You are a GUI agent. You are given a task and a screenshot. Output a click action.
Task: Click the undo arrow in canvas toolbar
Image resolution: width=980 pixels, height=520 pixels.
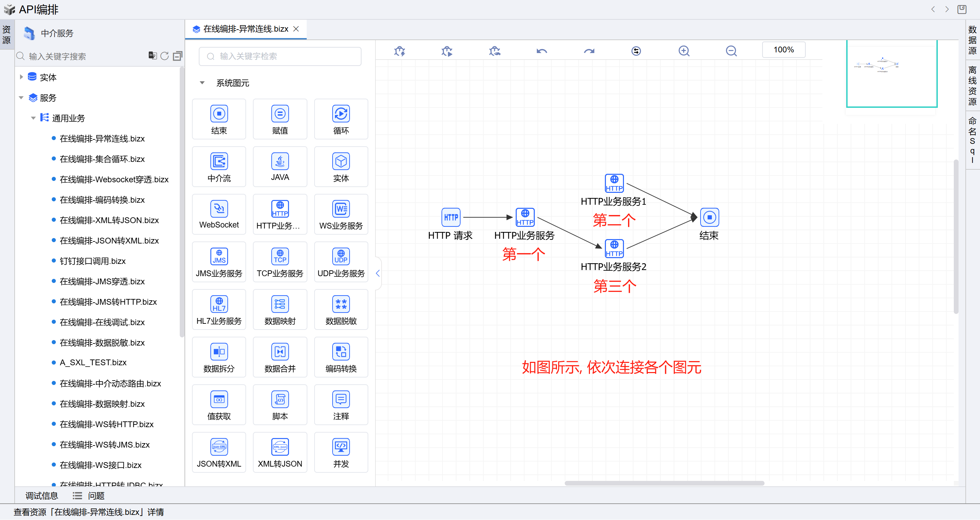[x=541, y=51]
